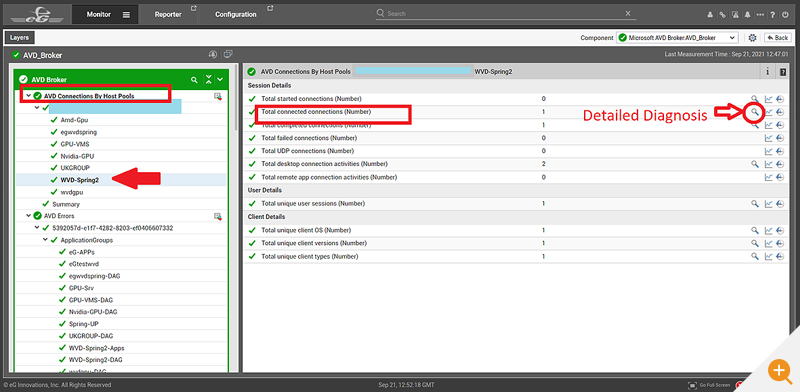
Task: Toggle the AVD Broker layer dropdown chevron
Action: coord(220,80)
